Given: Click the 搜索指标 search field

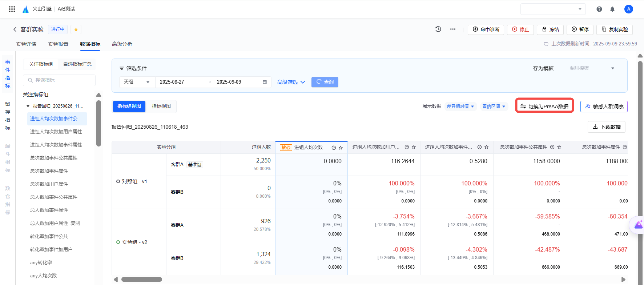Looking at the screenshot, I should 59,80.
